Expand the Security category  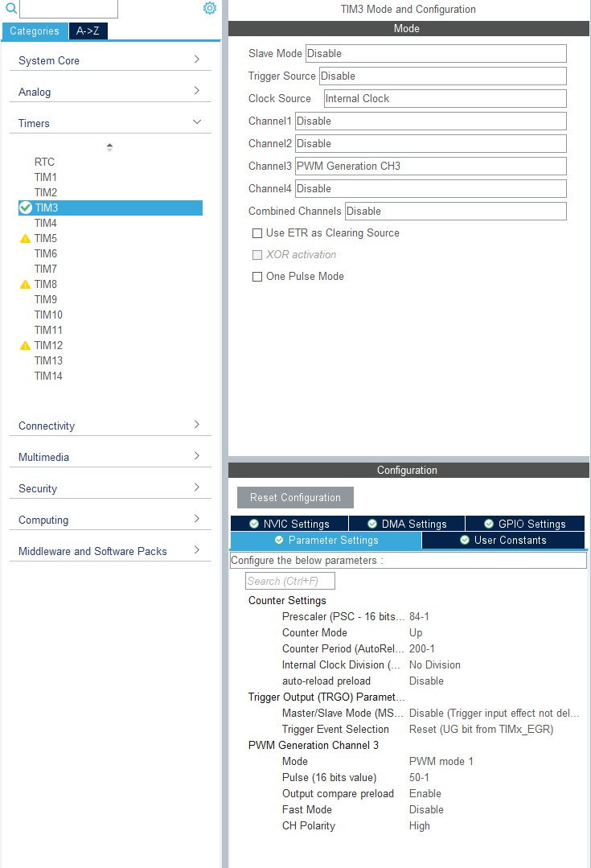click(111, 488)
